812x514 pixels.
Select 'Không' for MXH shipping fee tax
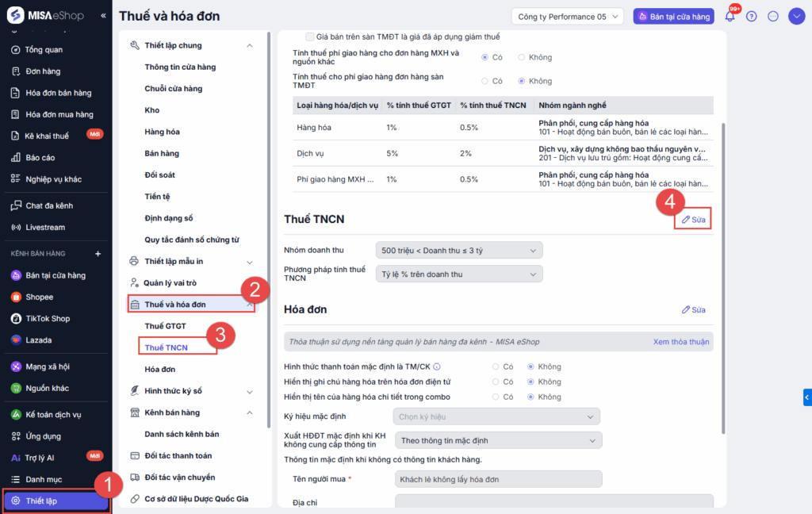point(522,57)
